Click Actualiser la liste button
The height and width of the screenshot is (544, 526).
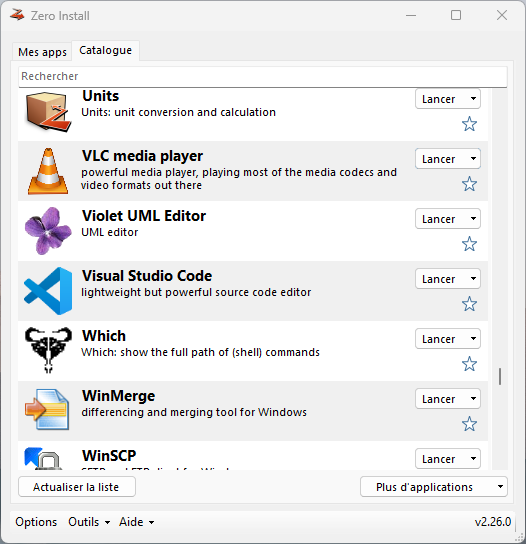(x=76, y=487)
